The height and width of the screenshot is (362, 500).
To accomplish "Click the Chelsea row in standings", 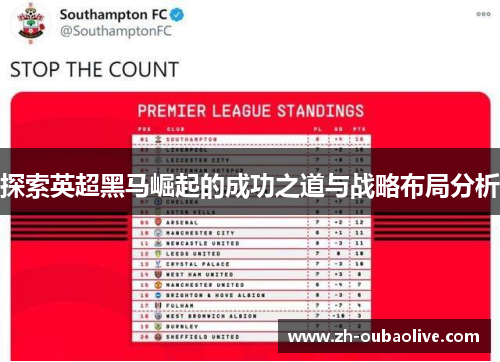I will click(x=251, y=202).
